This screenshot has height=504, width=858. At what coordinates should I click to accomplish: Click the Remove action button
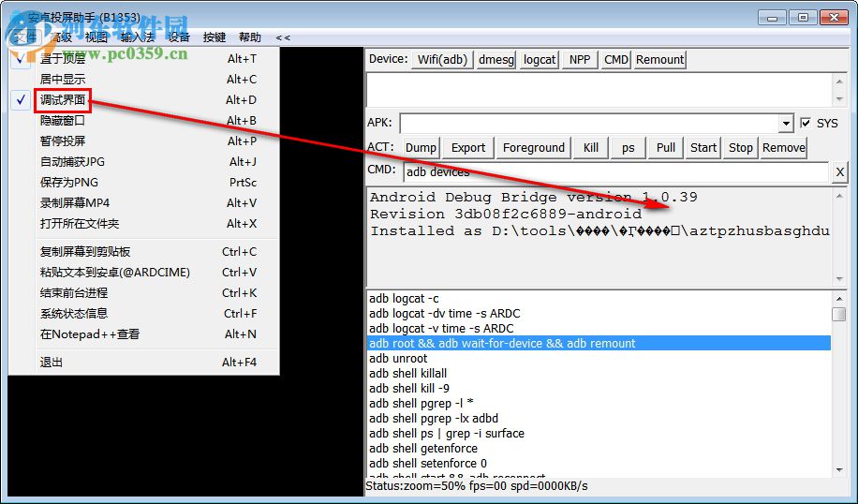coord(784,148)
